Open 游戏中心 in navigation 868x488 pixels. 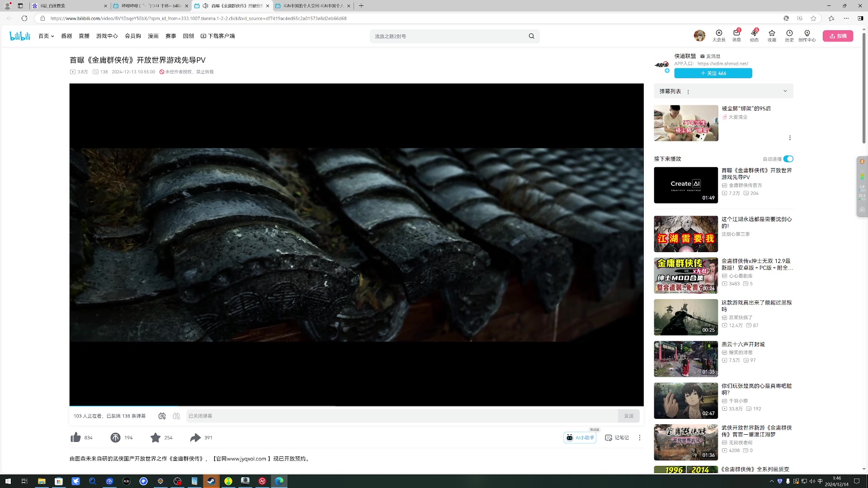[x=107, y=36]
